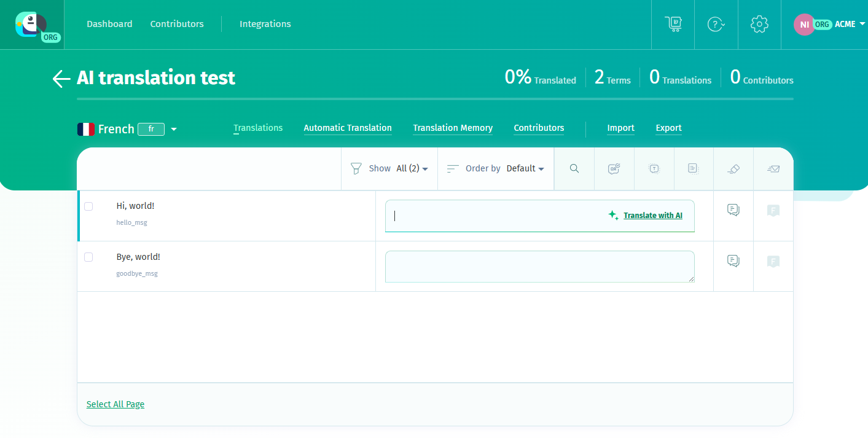Toggle the fuzzy flag on goodbye_msg translation
Viewport: 868px width, 438px height.
click(772, 261)
